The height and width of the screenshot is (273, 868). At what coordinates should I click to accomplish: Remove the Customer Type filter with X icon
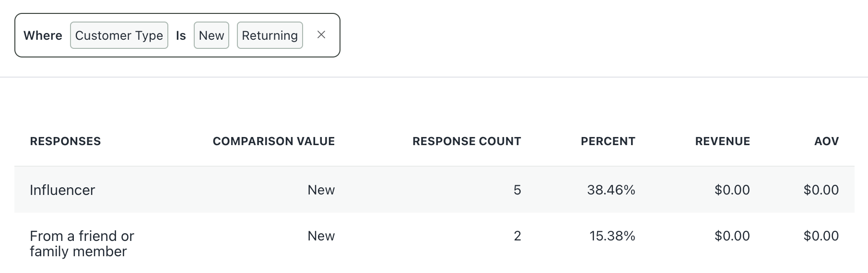pyautogui.click(x=321, y=35)
